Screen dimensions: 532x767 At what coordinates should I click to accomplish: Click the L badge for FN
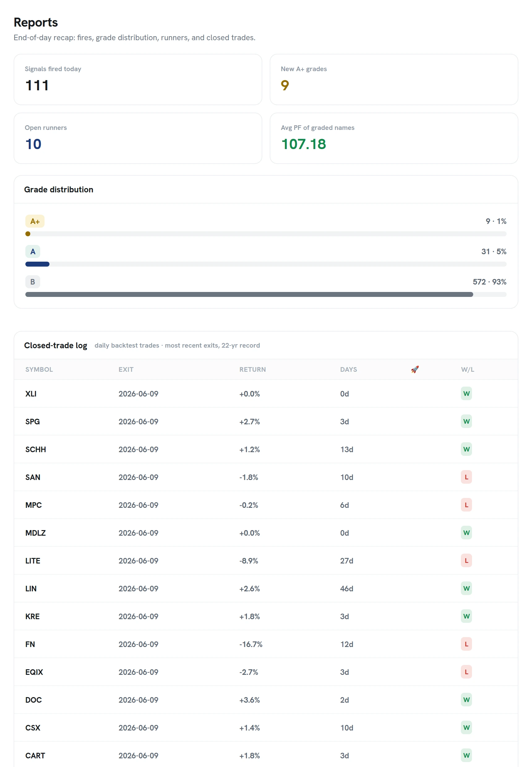point(466,644)
